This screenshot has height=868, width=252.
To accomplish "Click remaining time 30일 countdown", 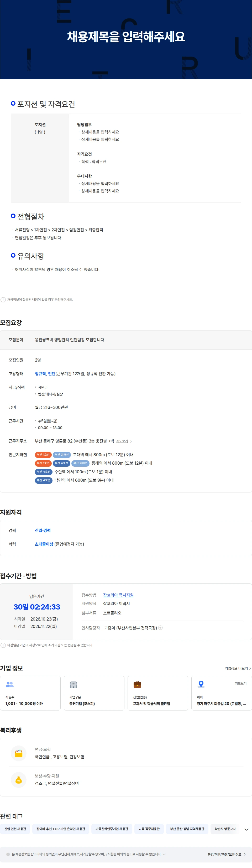I will coord(37,607).
